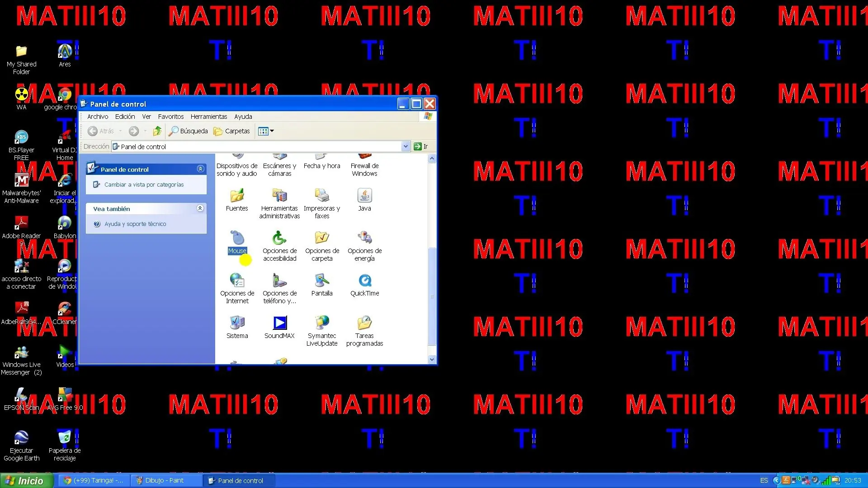
Task: Collapse the Vea también side section
Action: click(x=200, y=208)
